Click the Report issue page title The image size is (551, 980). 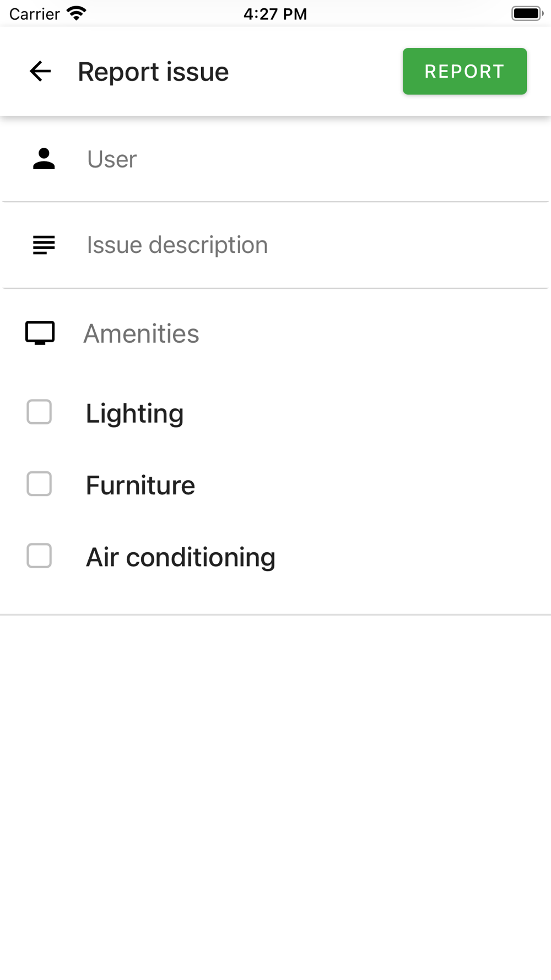[x=153, y=72]
